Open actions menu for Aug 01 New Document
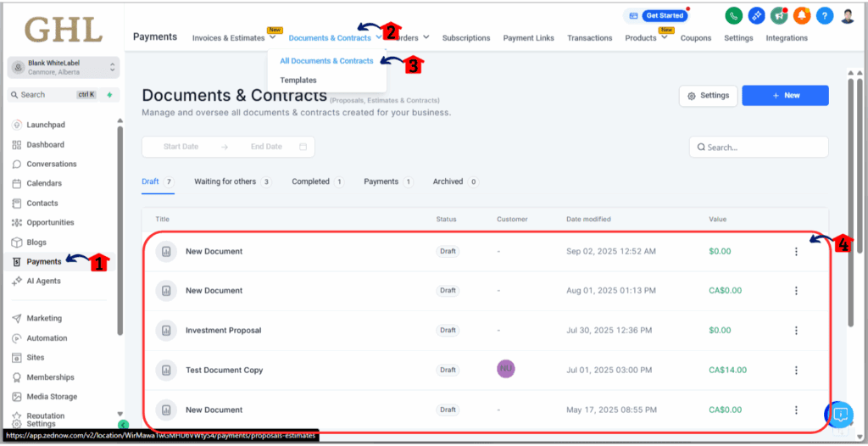This screenshot has height=446, width=868. (x=796, y=291)
